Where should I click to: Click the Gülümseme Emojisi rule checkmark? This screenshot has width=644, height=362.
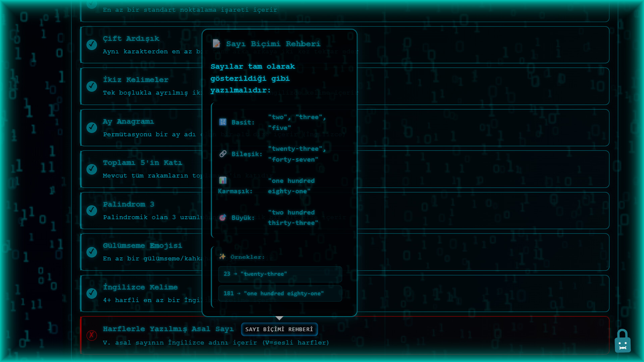92,252
